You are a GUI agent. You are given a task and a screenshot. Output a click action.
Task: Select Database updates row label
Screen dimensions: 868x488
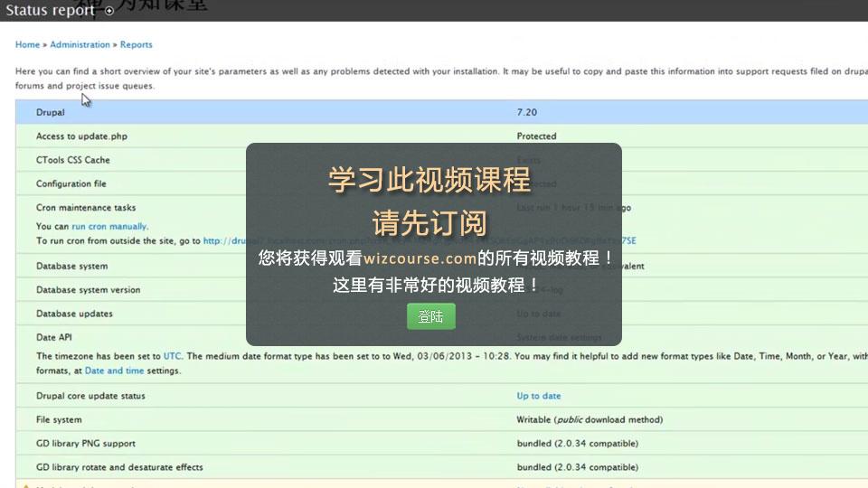74,314
